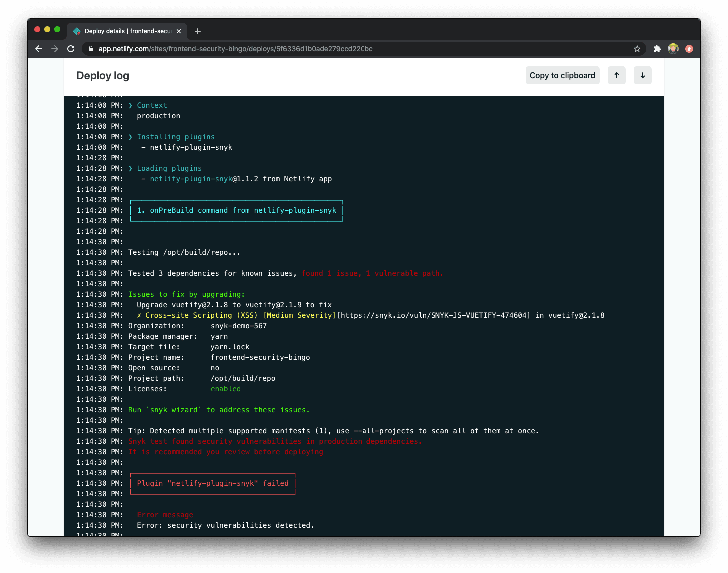Click the "Licenses:" label
Image resolution: width=728 pixels, height=573 pixels.
coord(147,389)
